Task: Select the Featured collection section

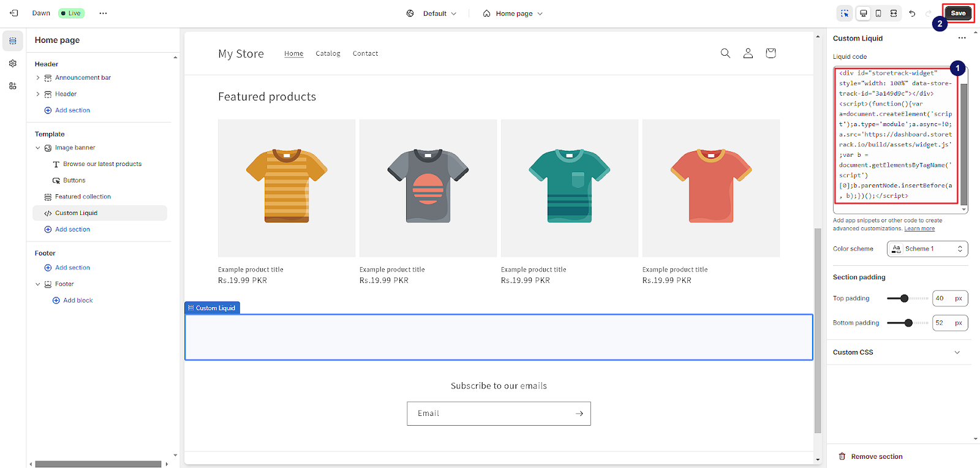Action: pyautogui.click(x=83, y=197)
